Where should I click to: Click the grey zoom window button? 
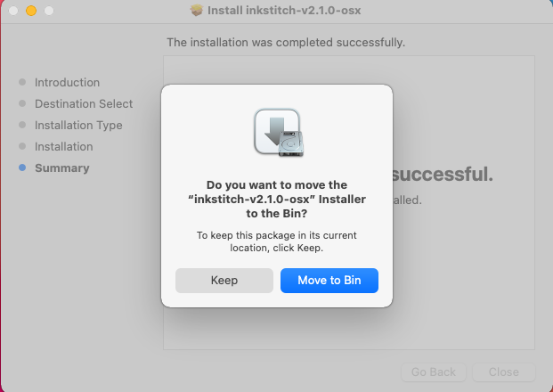[49, 11]
